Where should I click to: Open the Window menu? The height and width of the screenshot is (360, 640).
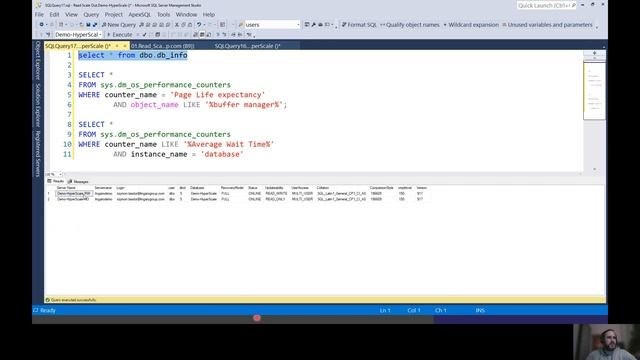coord(186,14)
